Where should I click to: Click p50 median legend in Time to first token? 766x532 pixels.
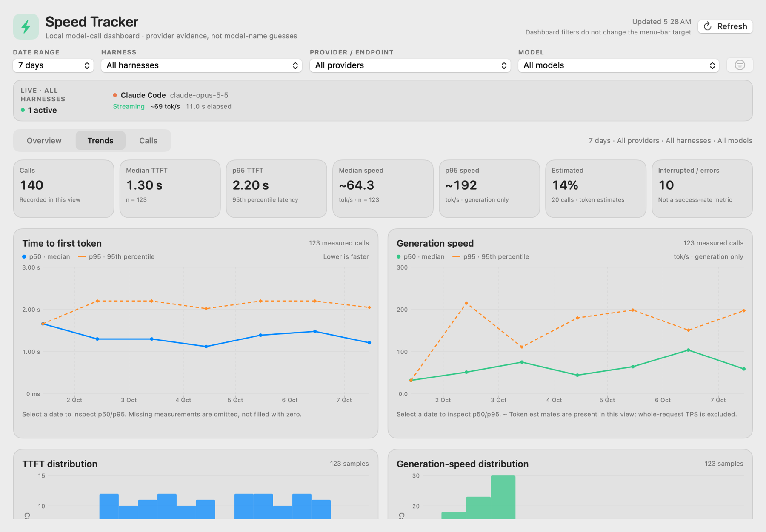pyautogui.click(x=46, y=256)
